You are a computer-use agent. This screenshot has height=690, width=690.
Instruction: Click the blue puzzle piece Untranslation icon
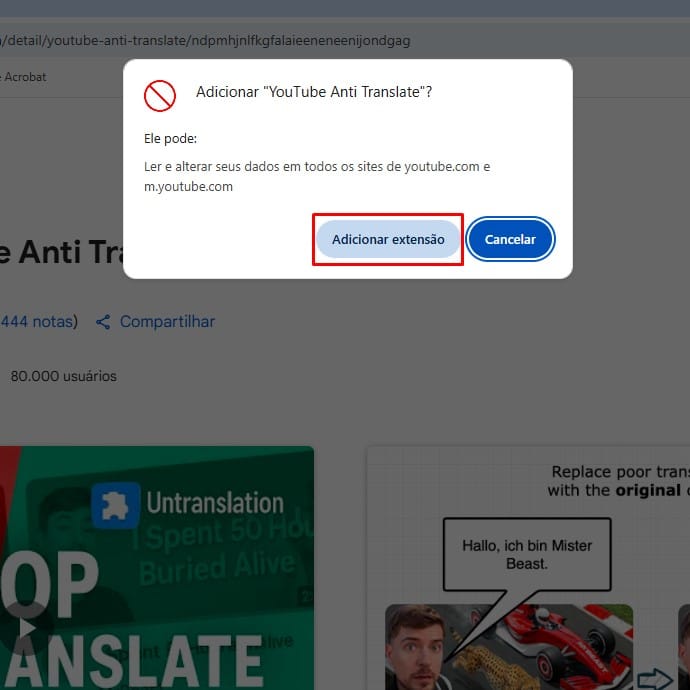click(x=115, y=505)
